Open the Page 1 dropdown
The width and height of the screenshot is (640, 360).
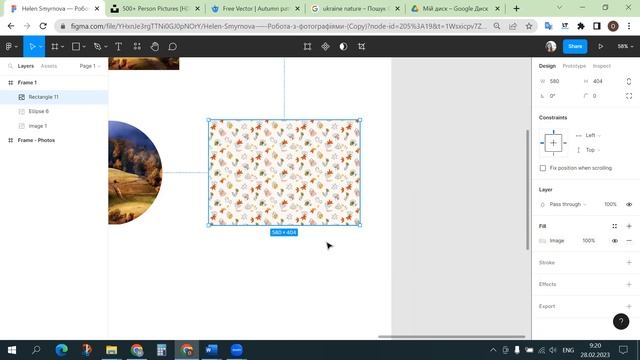tap(90, 66)
